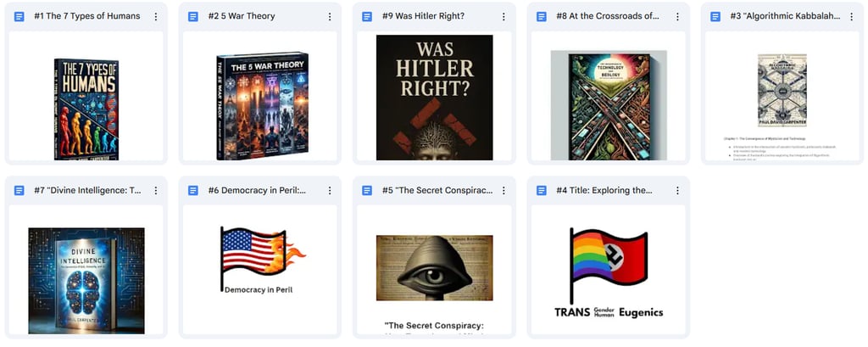The image size is (868, 347).
Task: Open the three-dot menu for '#1 The 7 Types of Humans'
Action: click(x=156, y=17)
